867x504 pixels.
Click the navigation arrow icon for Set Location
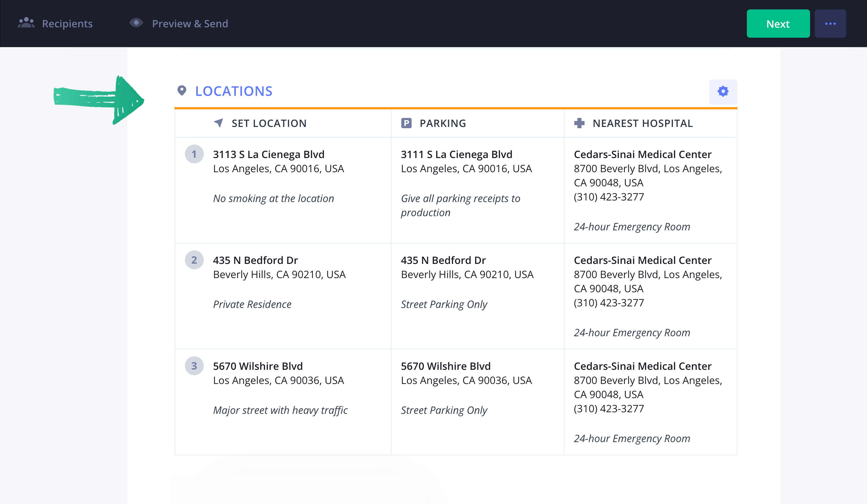pos(218,123)
